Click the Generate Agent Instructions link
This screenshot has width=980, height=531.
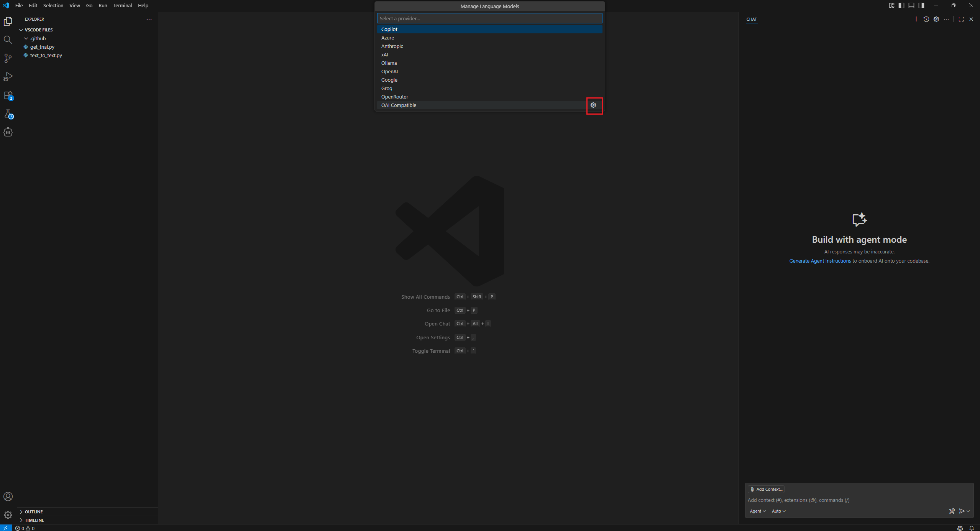coord(820,261)
